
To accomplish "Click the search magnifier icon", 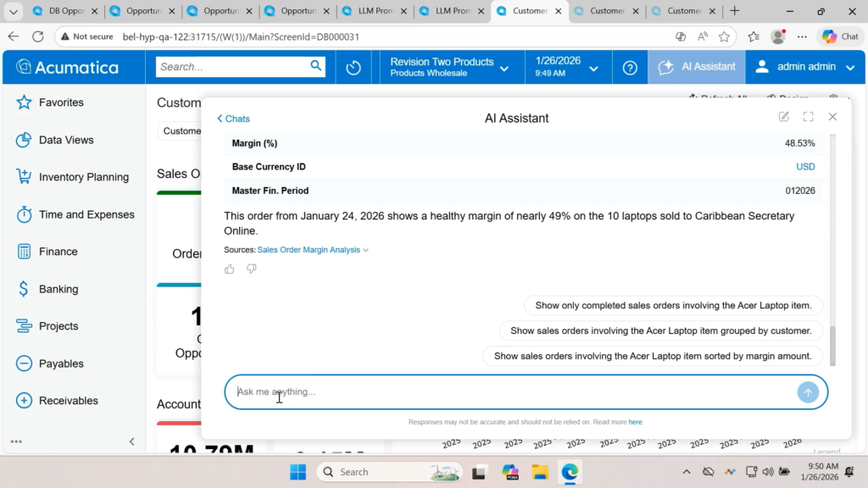I will point(316,66).
